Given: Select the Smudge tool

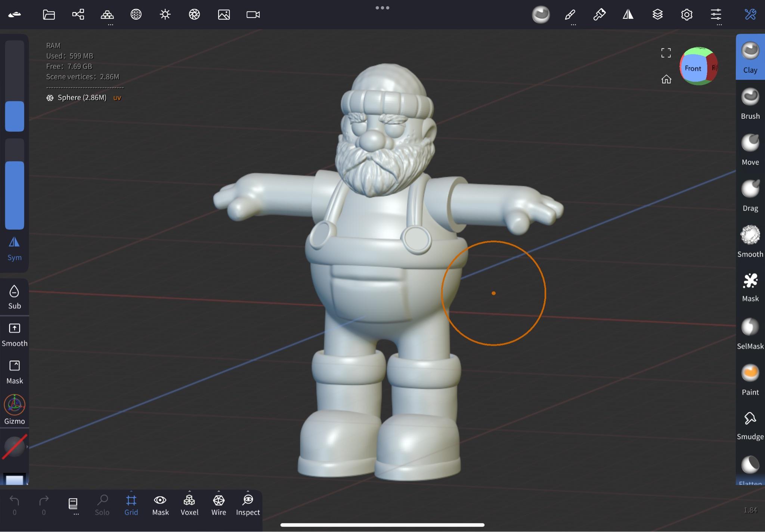Looking at the screenshot, I should pyautogui.click(x=750, y=425).
